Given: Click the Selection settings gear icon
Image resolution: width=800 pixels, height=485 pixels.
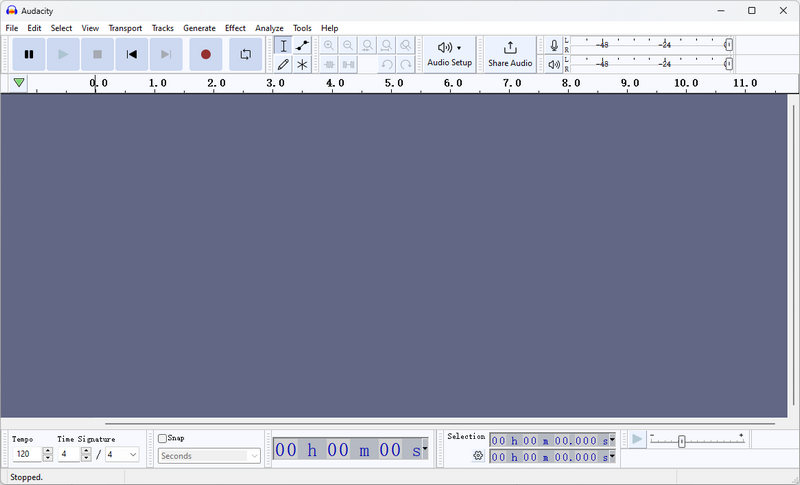Looking at the screenshot, I should click(478, 455).
